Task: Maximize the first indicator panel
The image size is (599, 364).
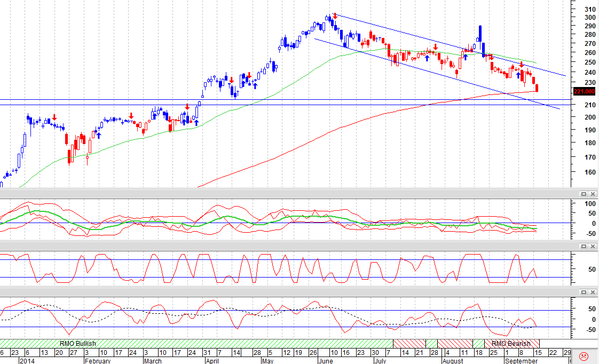Action: coord(584,194)
